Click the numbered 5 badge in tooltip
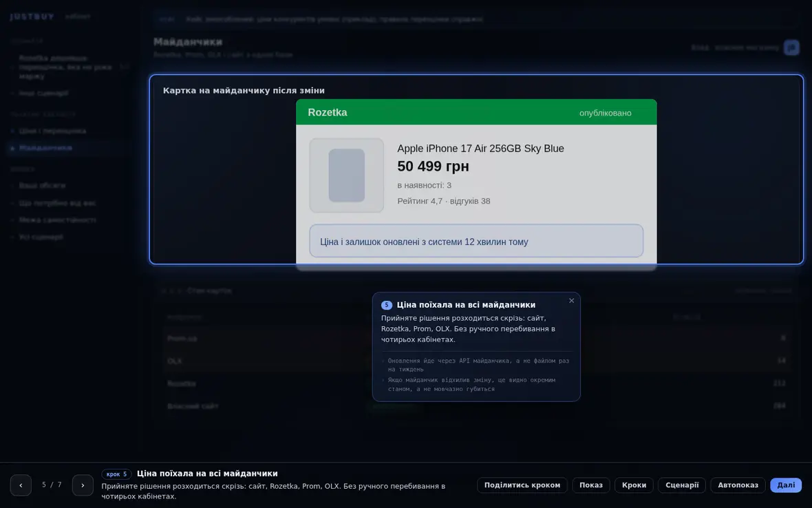 [386, 305]
